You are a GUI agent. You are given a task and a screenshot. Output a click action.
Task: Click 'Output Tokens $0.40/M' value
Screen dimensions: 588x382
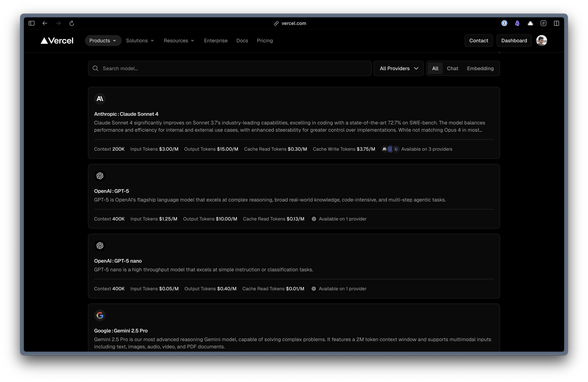tap(210, 289)
